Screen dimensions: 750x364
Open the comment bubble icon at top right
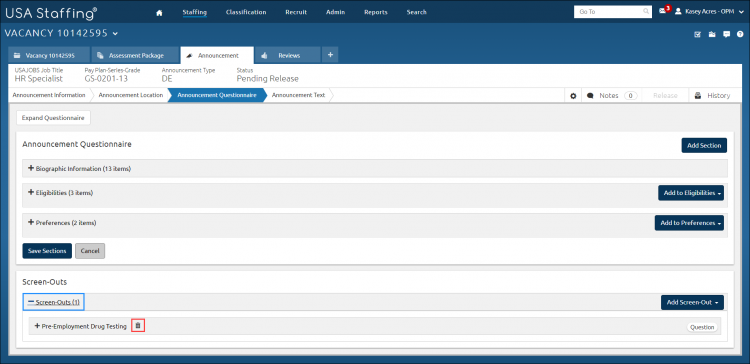click(726, 34)
